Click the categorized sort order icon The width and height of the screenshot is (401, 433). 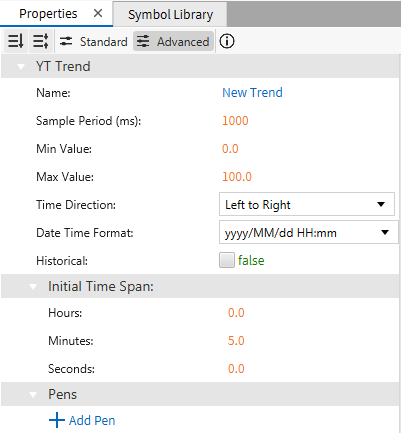coord(41,41)
